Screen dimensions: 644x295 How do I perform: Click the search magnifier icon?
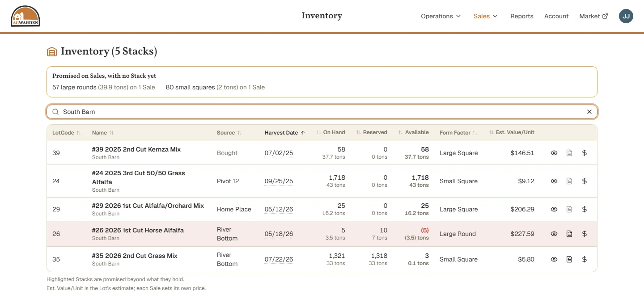coord(55,112)
